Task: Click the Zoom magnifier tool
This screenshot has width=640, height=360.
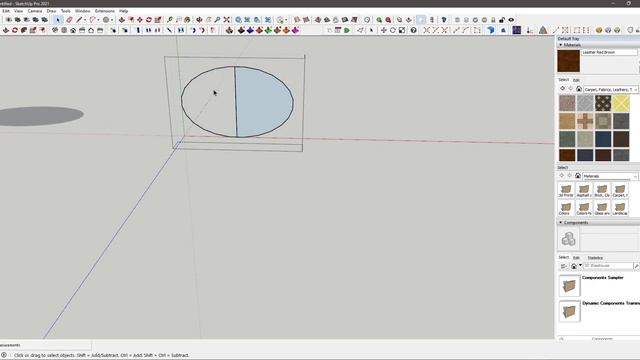Action: click(218, 20)
